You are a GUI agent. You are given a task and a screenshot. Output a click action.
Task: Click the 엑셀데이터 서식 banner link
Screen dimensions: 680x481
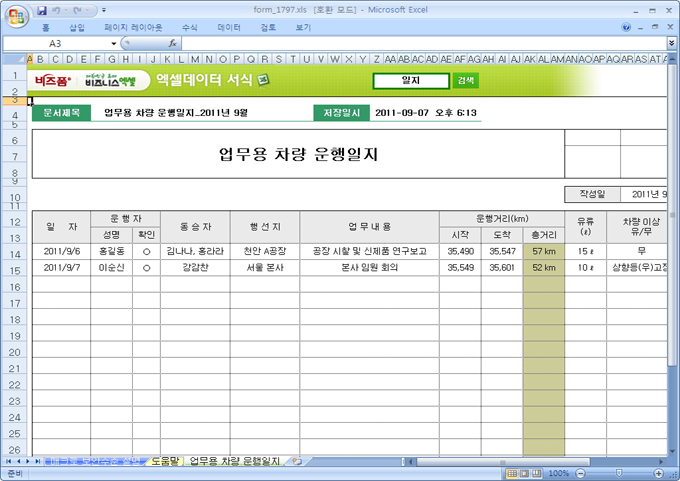[205, 81]
